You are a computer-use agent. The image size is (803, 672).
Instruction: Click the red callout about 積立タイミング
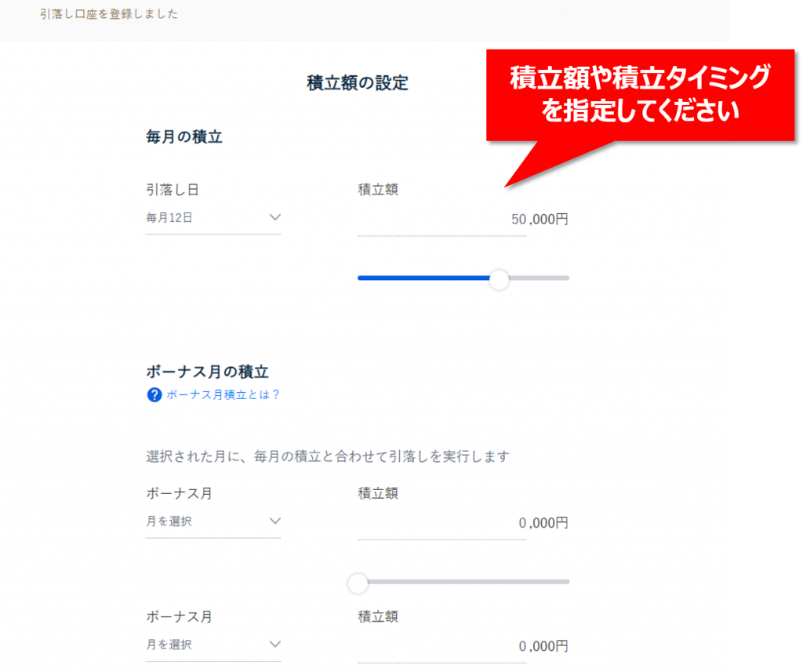tap(640, 96)
